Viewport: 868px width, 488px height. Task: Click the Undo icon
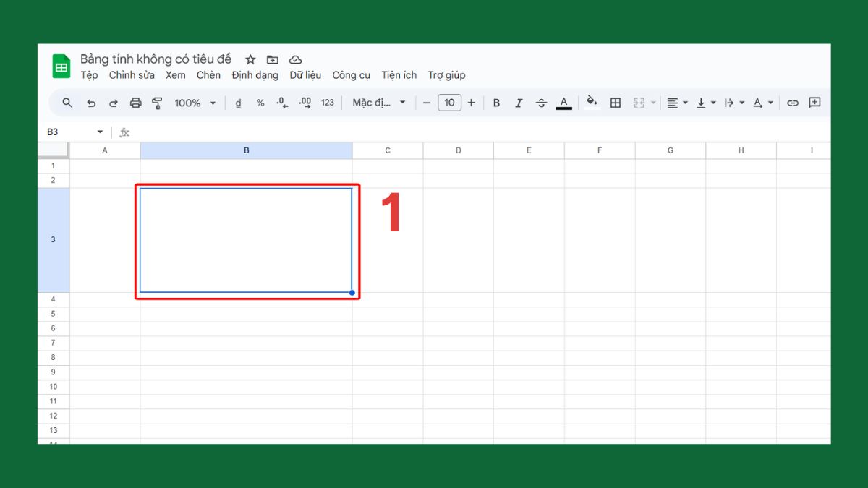click(91, 102)
